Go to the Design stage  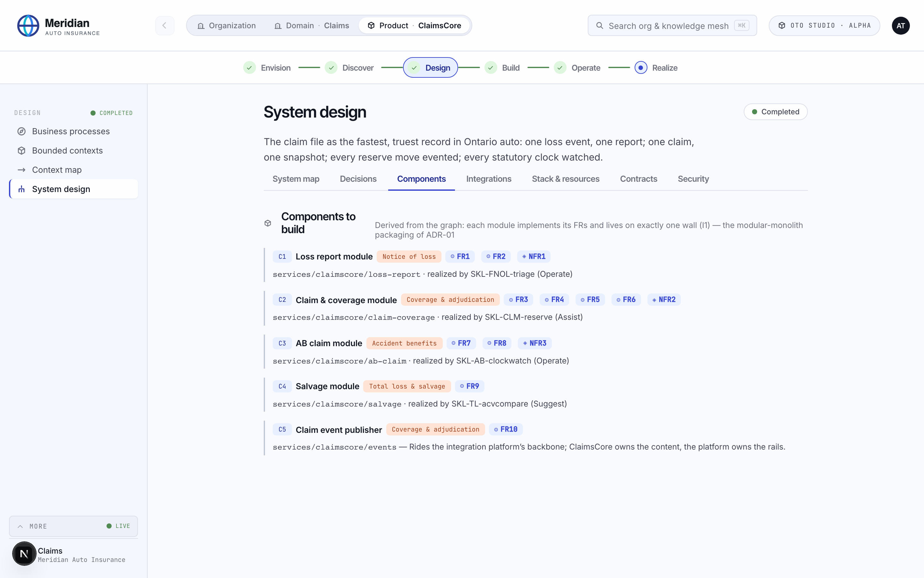(x=430, y=68)
